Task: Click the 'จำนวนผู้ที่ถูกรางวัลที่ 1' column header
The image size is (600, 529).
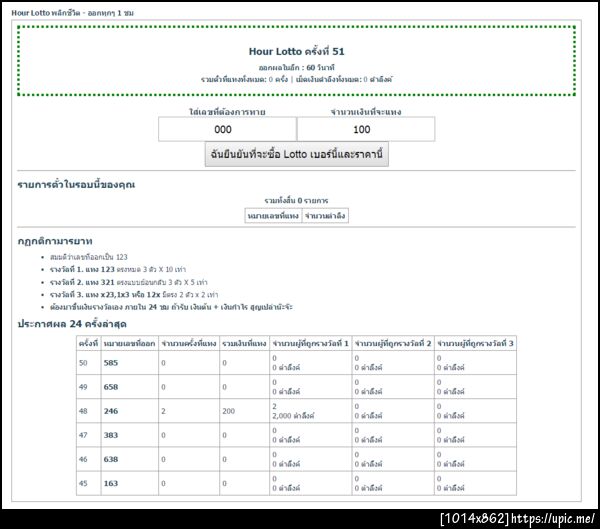Action: [x=310, y=343]
